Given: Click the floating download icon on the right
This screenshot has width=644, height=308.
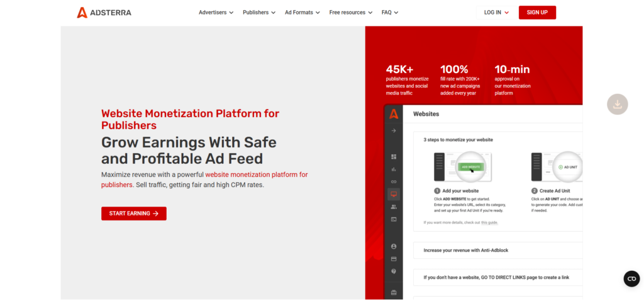Looking at the screenshot, I should 618,104.
